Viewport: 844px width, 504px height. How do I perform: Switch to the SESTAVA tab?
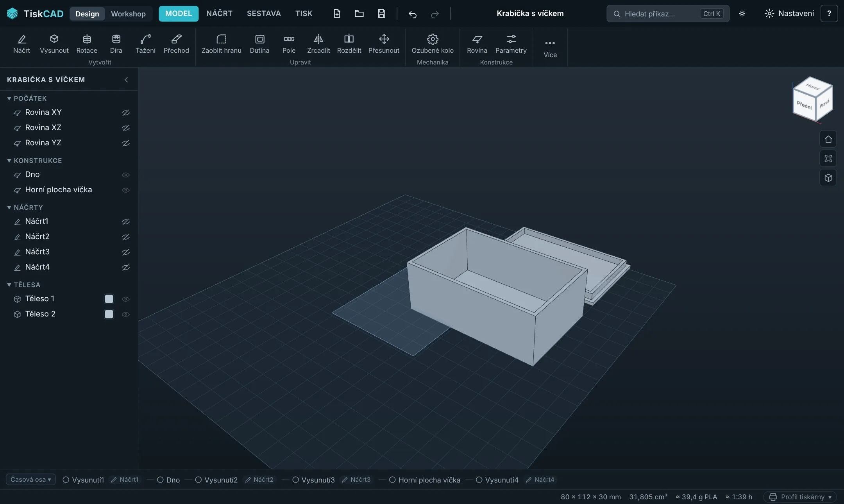pos(264,14)
